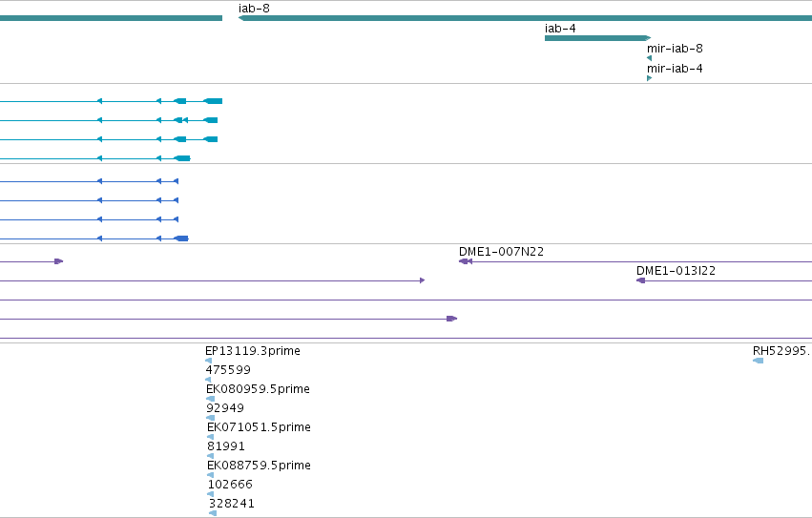The height and width of the screenshot is (518, 812).
Task: Open EK088759.5prime feature label
Action: 259,466
